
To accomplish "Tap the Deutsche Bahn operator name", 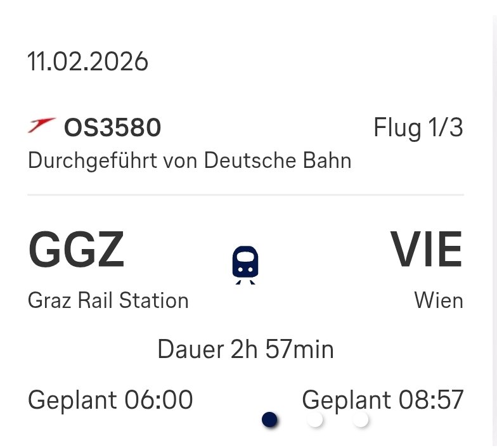I will (278, 160).
